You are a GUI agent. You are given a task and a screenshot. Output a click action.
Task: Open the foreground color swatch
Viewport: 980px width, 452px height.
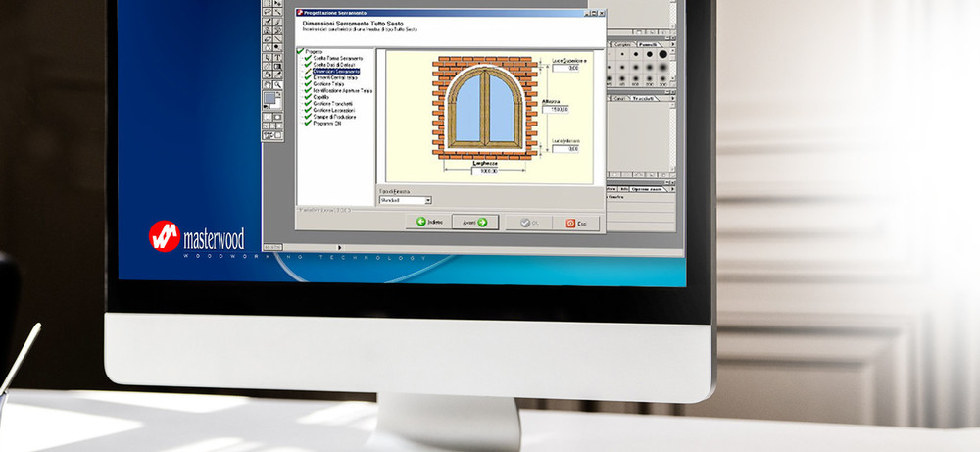269,97
